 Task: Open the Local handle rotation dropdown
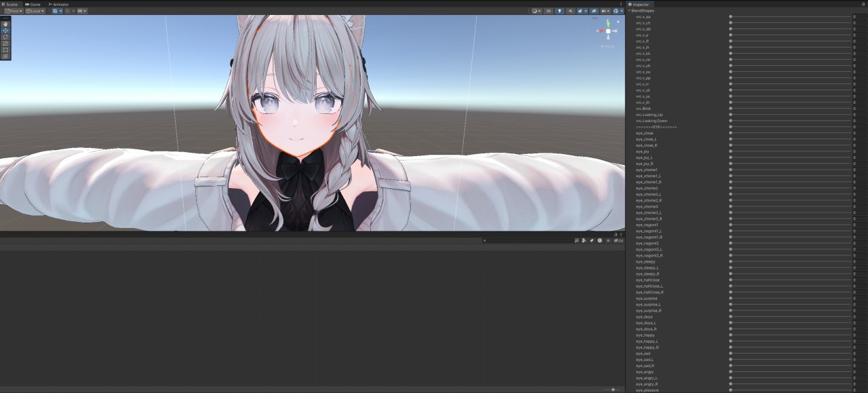click(x=35, y=11)
